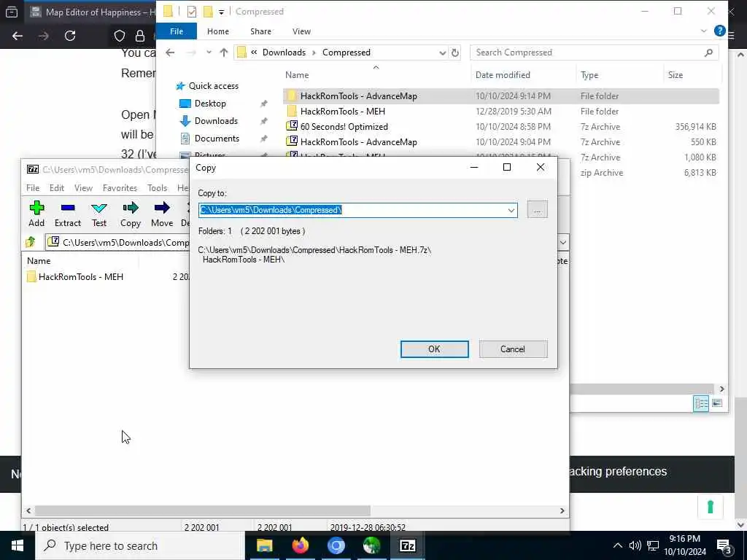Confirm the copy with OK

pos(435,349)
